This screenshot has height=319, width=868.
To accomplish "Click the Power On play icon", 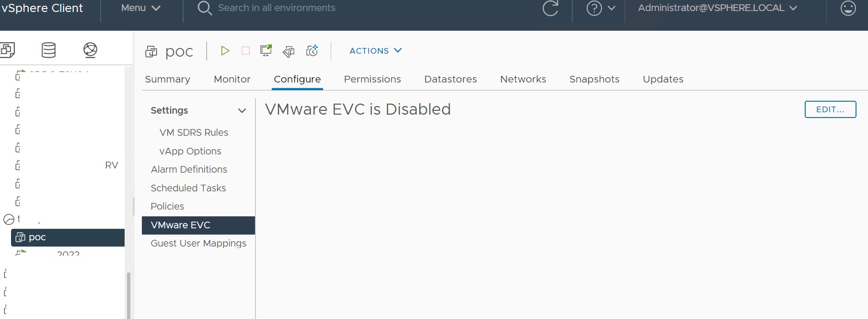I will [225, 51].
